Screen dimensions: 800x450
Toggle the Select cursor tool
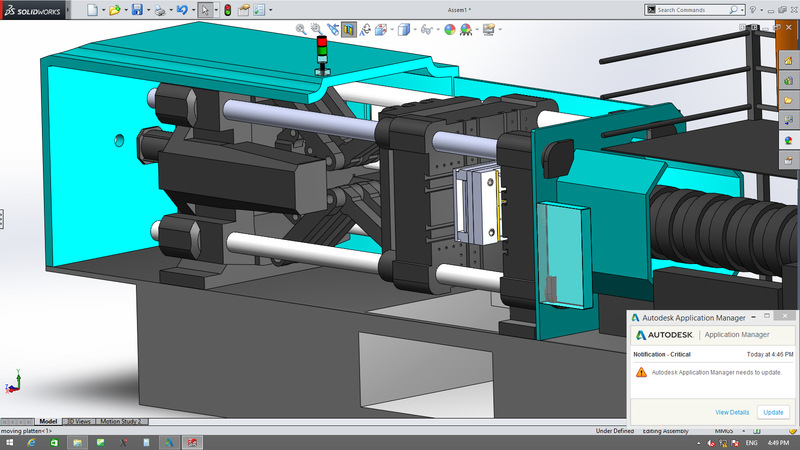coord(205,10)
